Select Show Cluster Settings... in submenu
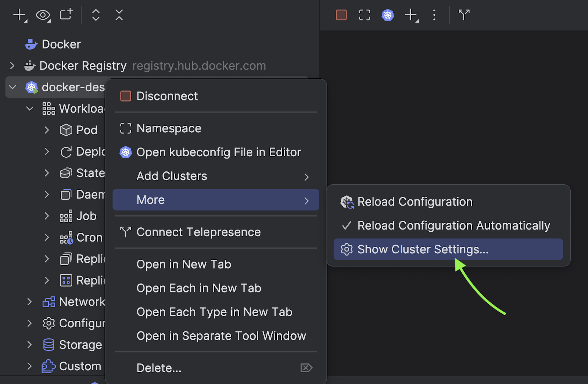This screenshot has height=384, width=588. (448, 249)
